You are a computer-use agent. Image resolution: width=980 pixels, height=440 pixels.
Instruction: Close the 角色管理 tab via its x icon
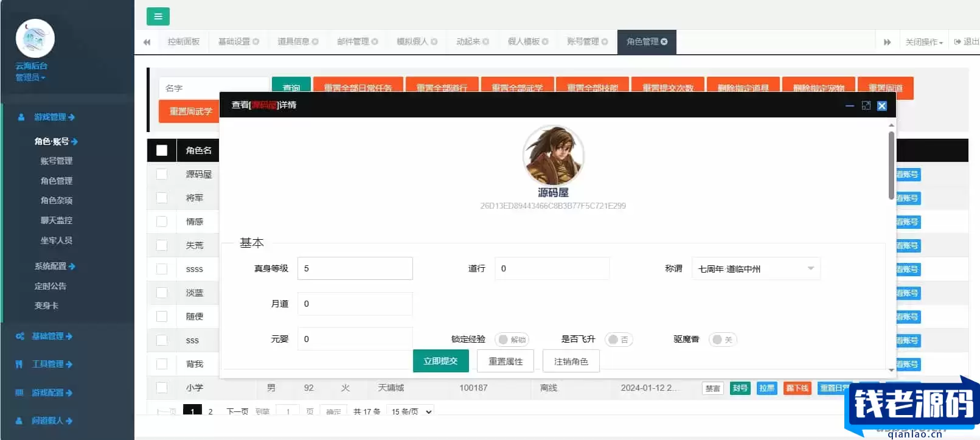pyautogui.click(x=664, y=42)
